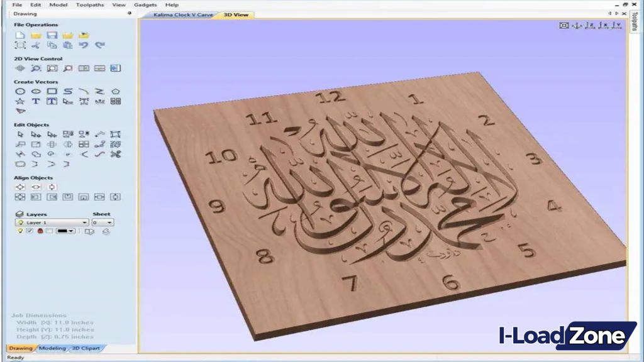Switch to the Kalima Clock V Carve tab

[x=182, y=14]
